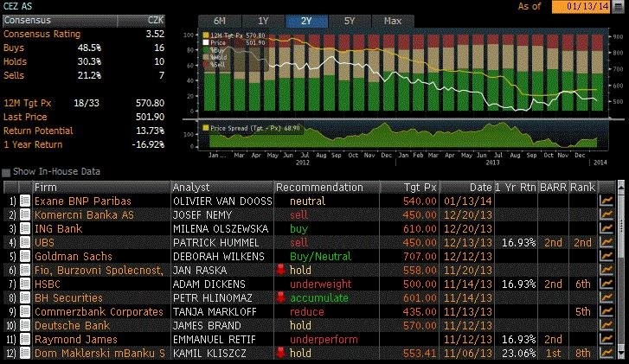Edit the As of date field 01/13/14
Screen dimensions: 629x364
pyautogui.click(x=581, y=7)
